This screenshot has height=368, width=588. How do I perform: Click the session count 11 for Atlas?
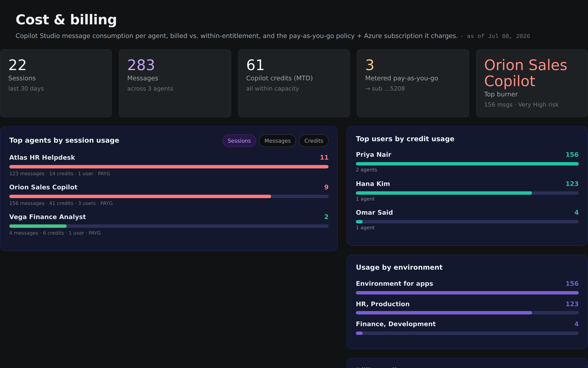pos(324,157)
